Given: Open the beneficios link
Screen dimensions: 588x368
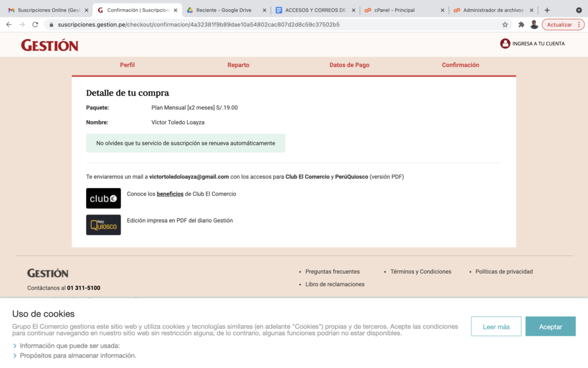Looking at the screenshot, I should point(170,194).
